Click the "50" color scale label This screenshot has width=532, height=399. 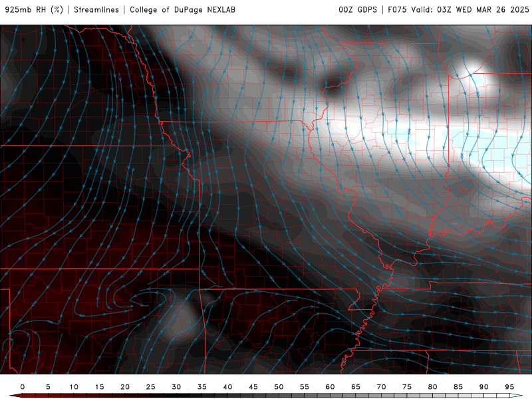point(279,387)
